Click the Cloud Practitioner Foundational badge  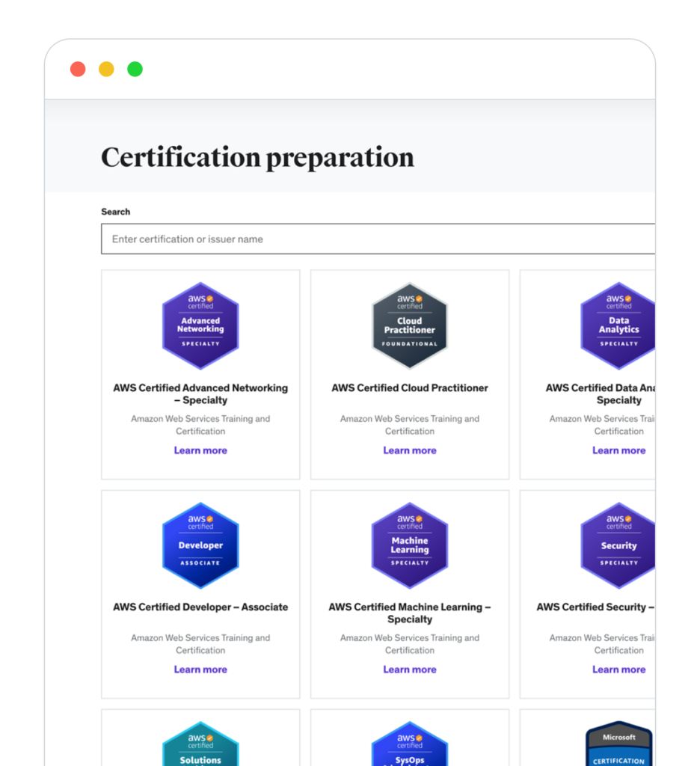tap(409, 325)
